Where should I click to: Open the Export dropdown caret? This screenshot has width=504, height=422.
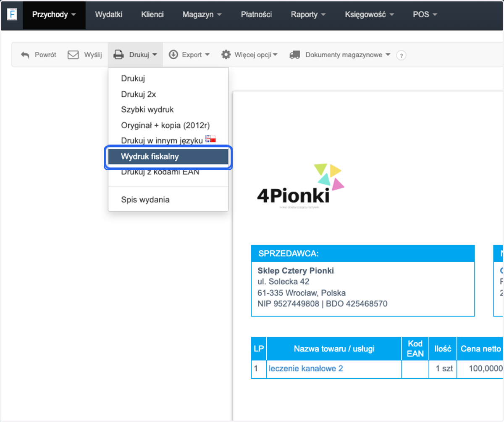coord(207,55)
